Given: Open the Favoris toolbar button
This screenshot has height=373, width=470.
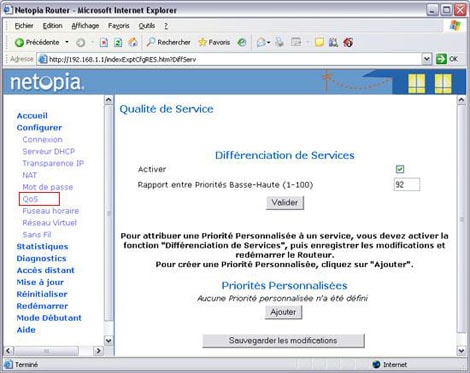Looking at the screenshot, I should click(x=214, y=42).
